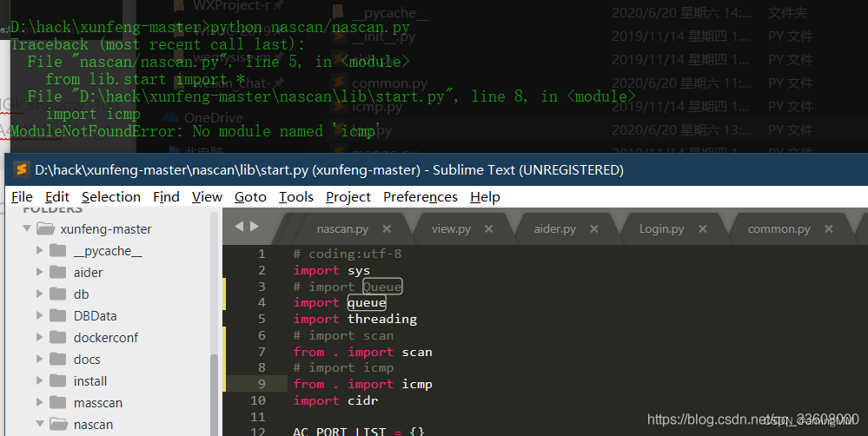Click OneDrive in background Explorer window
This screenshot has width=868, height=436.
point(213,118)
